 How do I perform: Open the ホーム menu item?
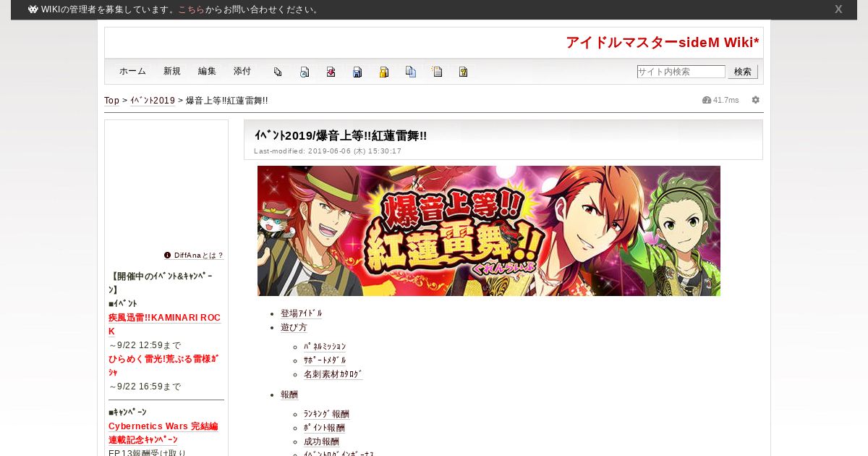tap(133, 71)
